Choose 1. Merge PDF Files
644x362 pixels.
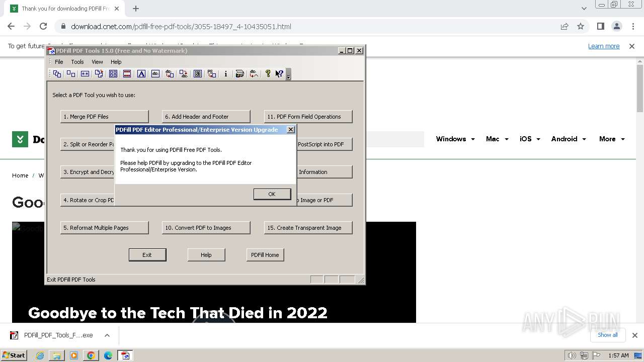105,117
